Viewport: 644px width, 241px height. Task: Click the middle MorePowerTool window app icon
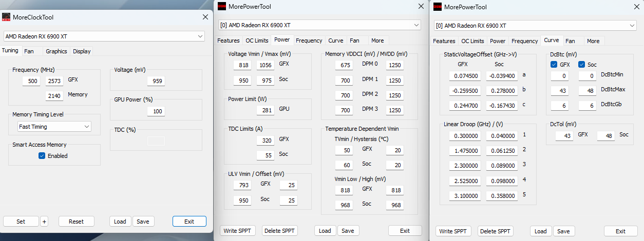[222, 7]
